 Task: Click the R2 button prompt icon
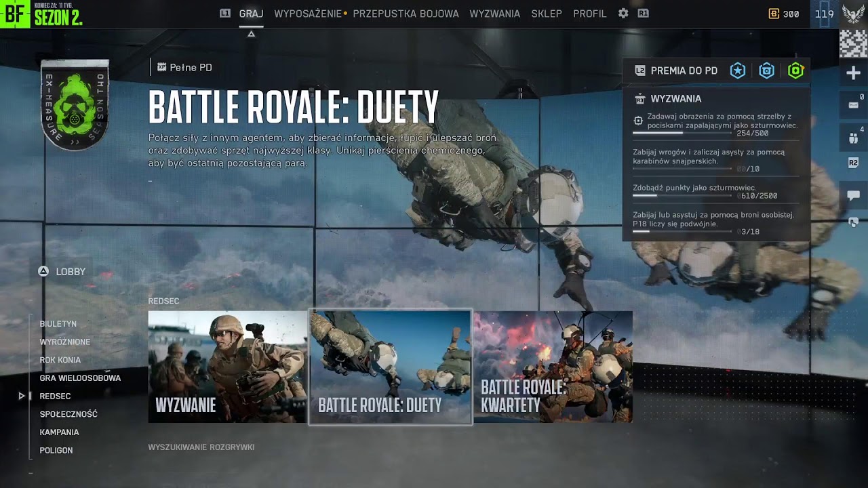click(853, 163)
